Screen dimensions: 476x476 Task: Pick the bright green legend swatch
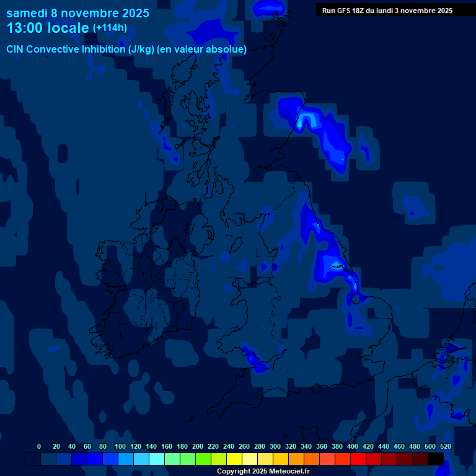coord(203,459)
